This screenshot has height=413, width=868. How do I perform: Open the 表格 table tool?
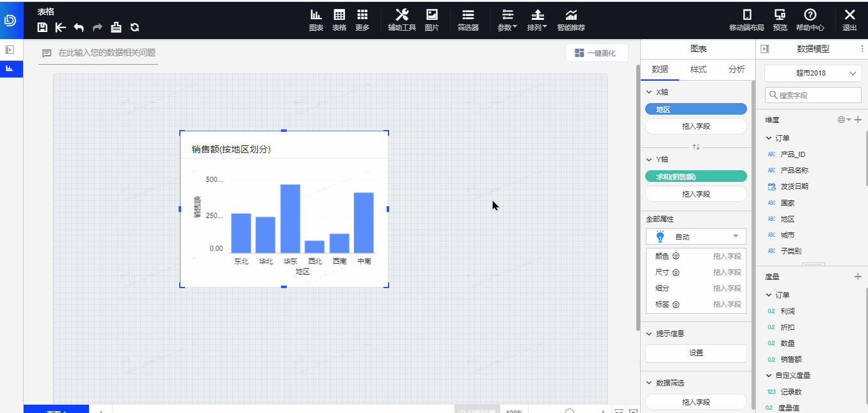(x=339, y=20)
